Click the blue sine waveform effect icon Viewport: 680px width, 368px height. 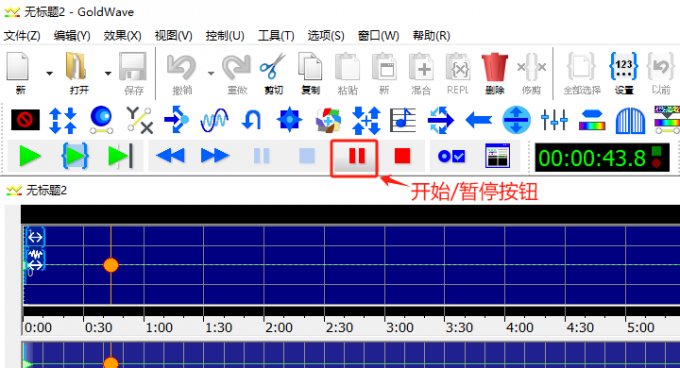click(214, 120)
